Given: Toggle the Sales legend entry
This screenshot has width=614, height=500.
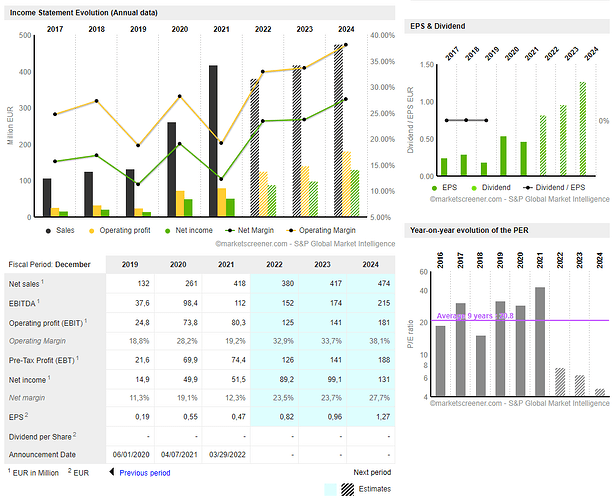Looking at the screenshot, I should [60, 230].
